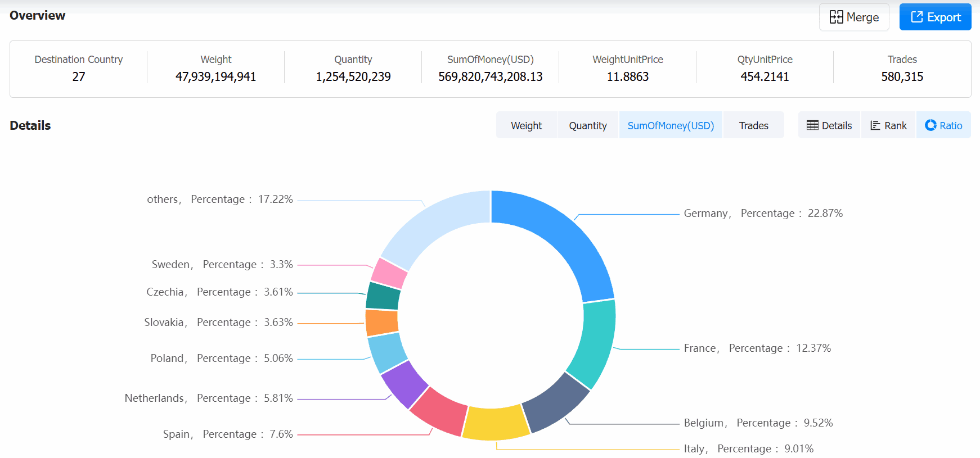Screen dimensions: 980x458
Task: Click the WeightUnitPrice header
Action: click(628, 60)
